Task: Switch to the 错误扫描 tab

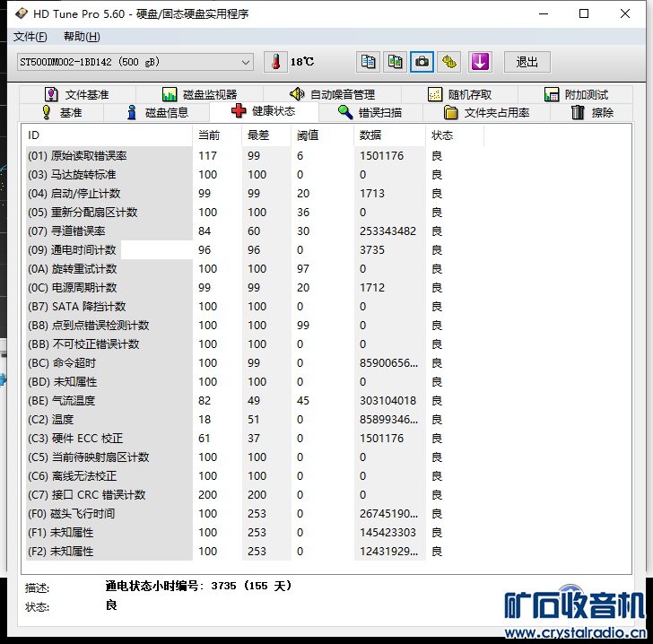Action: [x=370, y=112]
